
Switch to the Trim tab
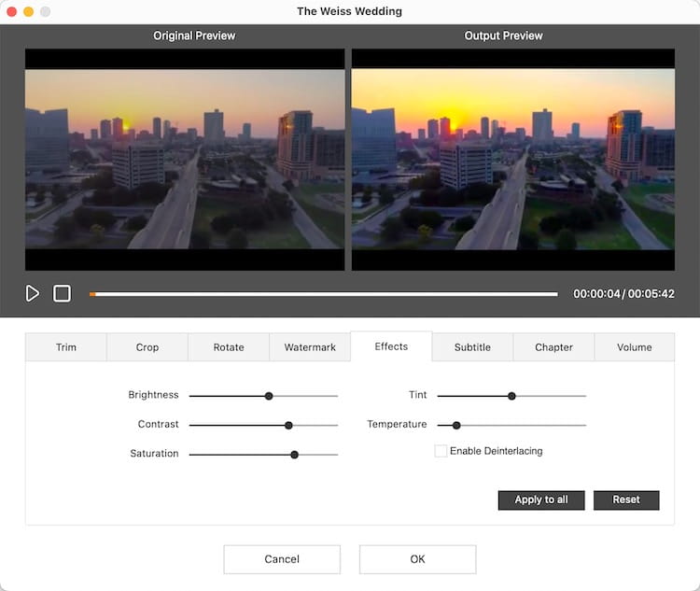click(66, 347)
